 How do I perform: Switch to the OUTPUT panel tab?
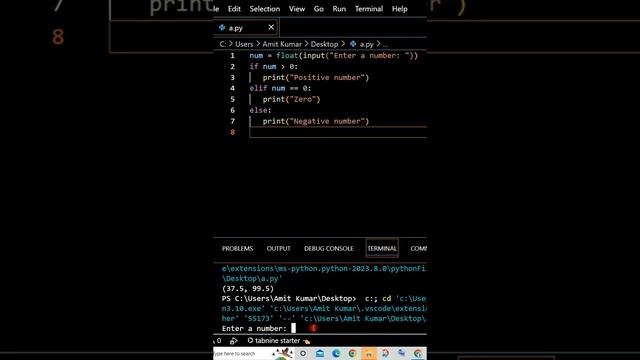pos(278,249)
